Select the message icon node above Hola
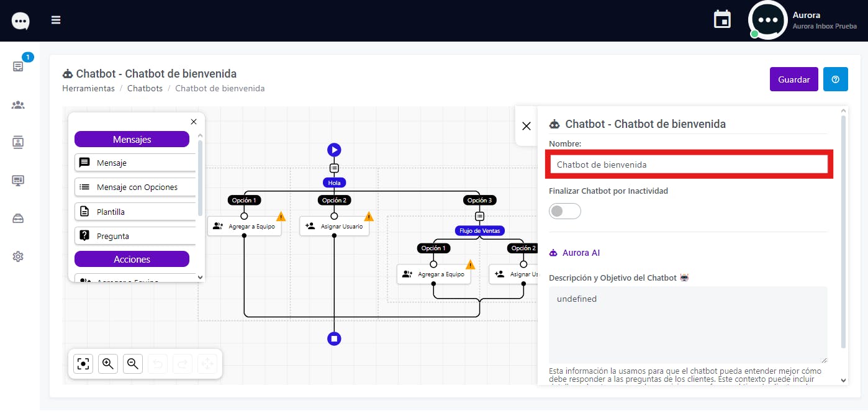Screen dimensions: 868x416 click(x=334, y=168)
